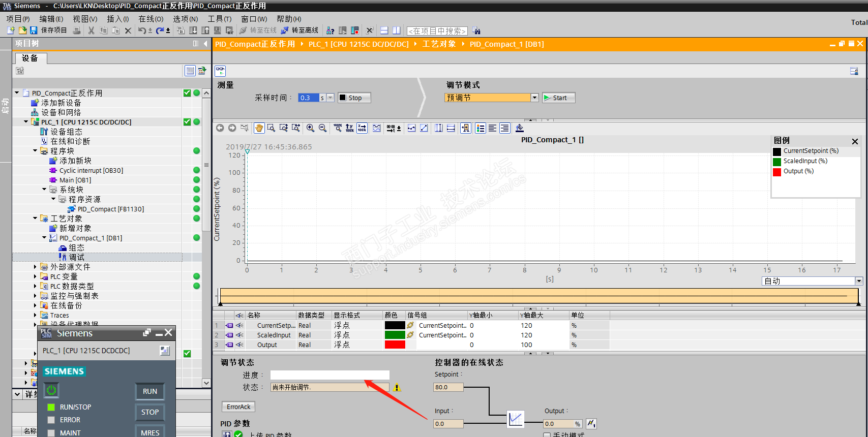
Task: Open the 工具(T) menu
Action: (219, 19)
